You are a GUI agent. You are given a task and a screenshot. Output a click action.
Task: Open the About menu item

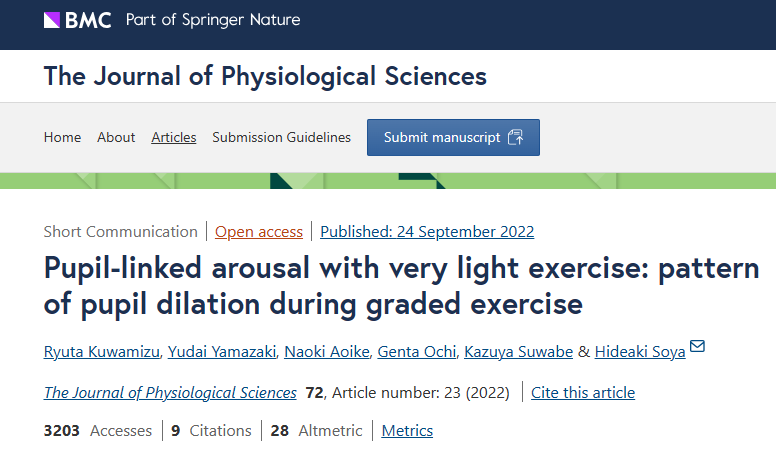click(116, 138)
